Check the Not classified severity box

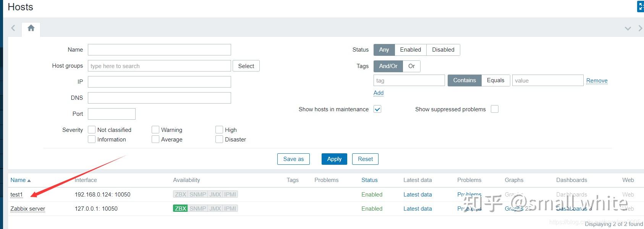pos(92,130)
